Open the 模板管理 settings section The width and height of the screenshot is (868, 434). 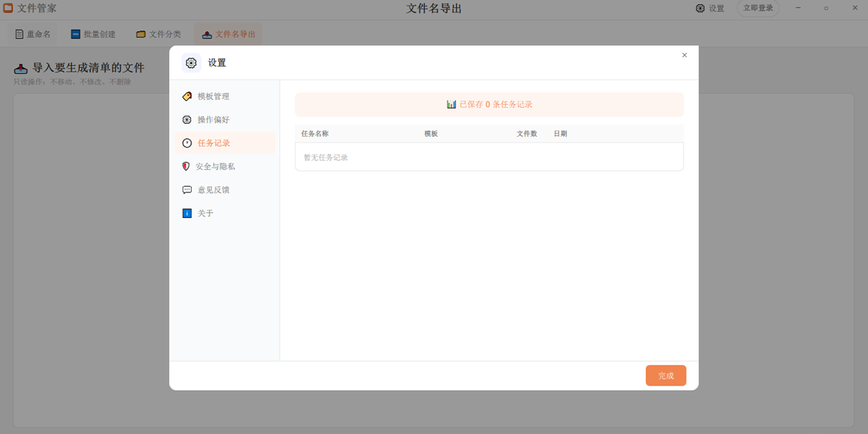click(x=225, y=96)
